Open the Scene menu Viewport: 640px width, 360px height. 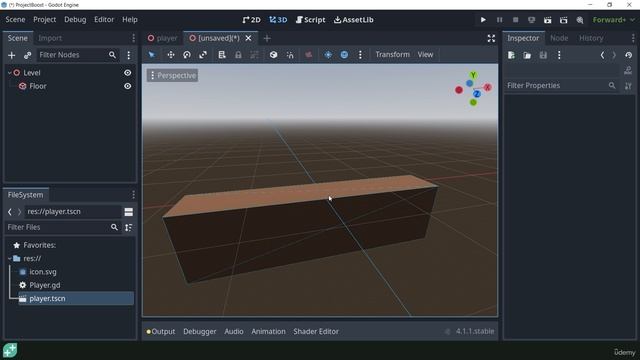(15, 20)
